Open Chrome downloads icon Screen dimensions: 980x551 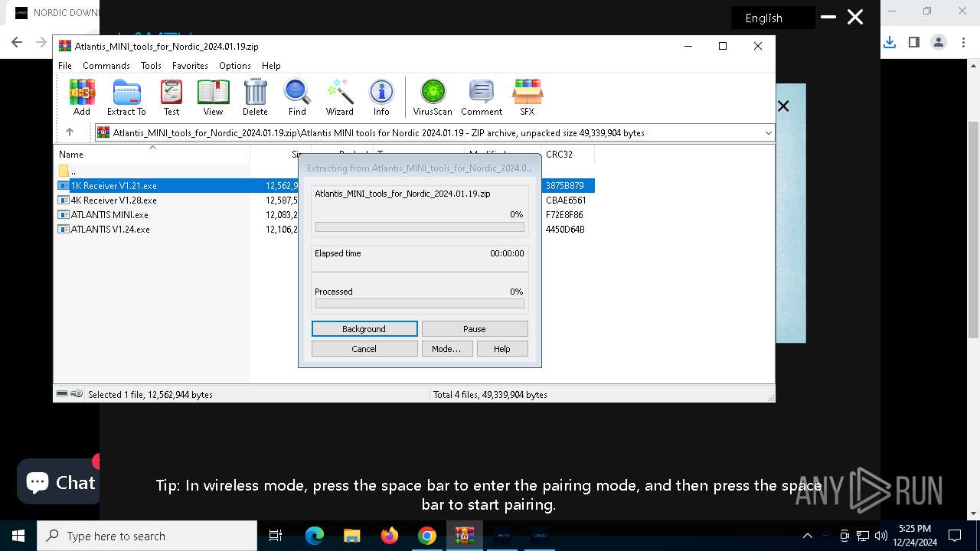tap(890, 42)
